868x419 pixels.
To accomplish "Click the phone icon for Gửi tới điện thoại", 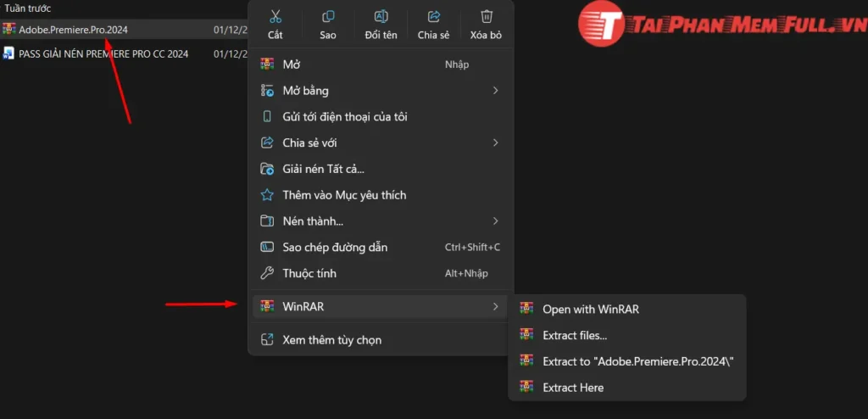I will coord(267,116).
